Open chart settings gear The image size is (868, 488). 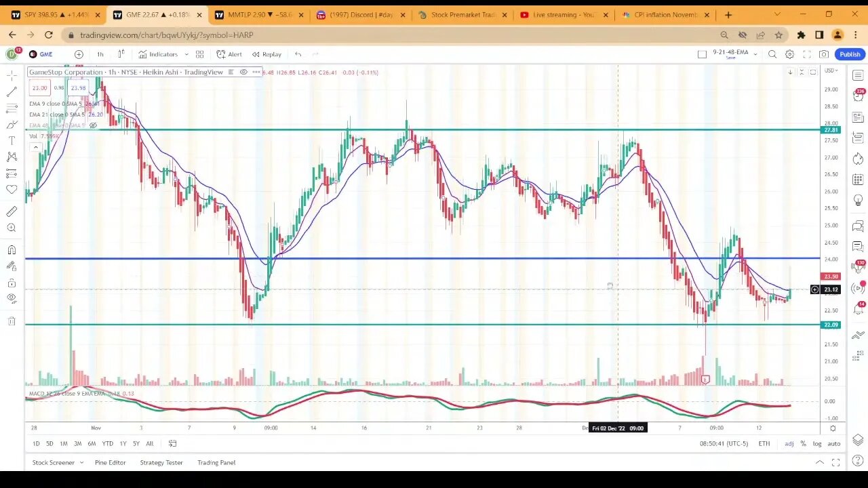click(x=789, y=54)
